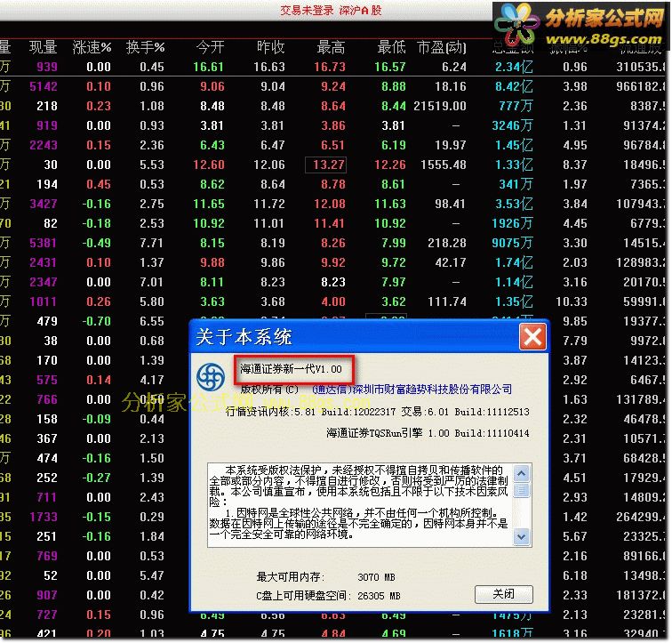Click the 3427 volume cell

44,204
